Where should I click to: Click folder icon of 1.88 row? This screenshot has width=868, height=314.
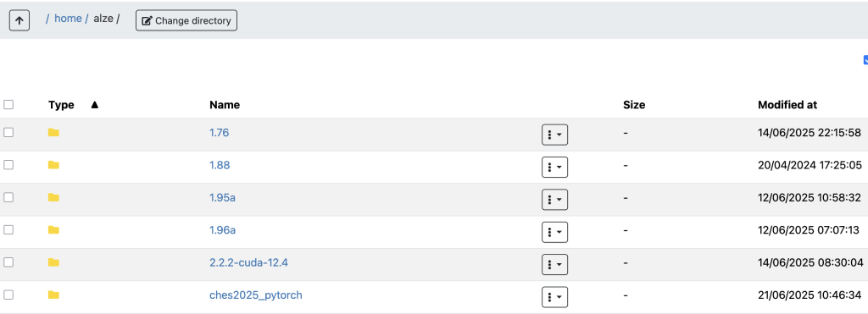[x=53, y=165]
